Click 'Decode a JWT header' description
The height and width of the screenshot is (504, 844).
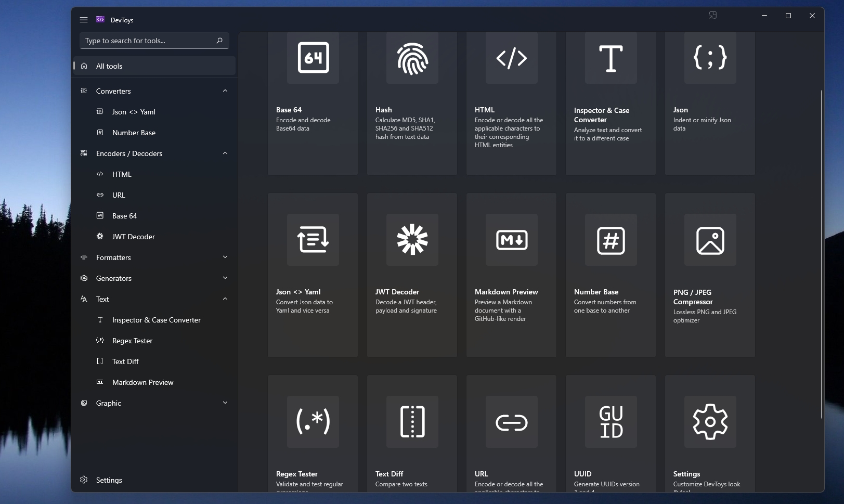pos(406,306)
